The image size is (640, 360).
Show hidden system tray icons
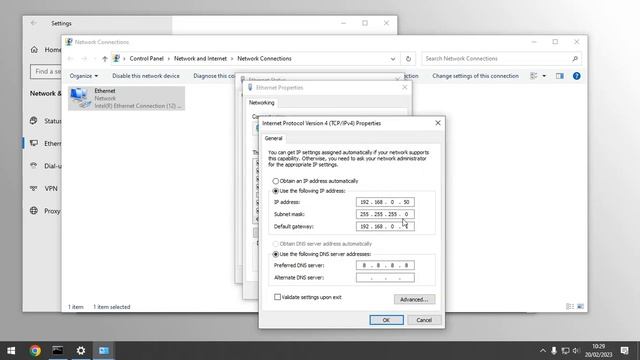(542, 351)
